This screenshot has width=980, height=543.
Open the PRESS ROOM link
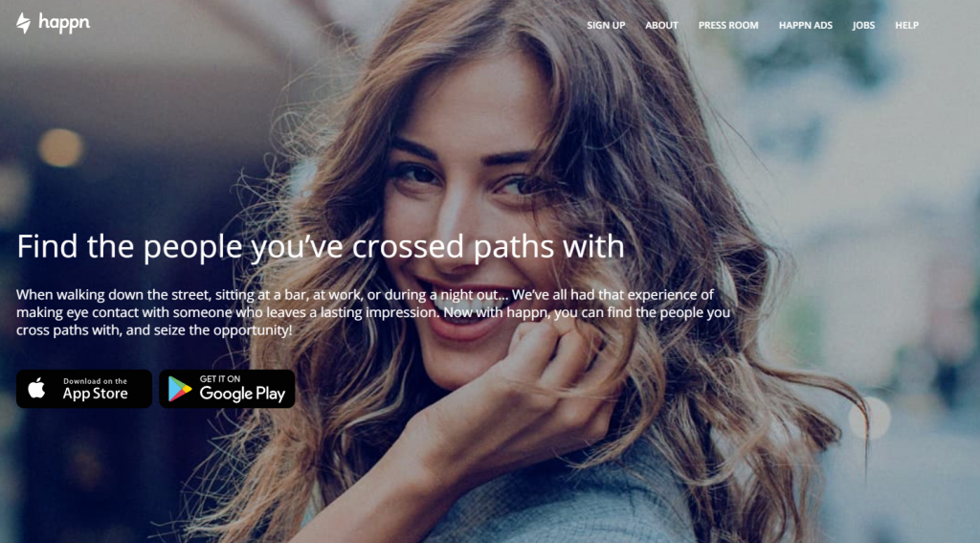(728, 25)
